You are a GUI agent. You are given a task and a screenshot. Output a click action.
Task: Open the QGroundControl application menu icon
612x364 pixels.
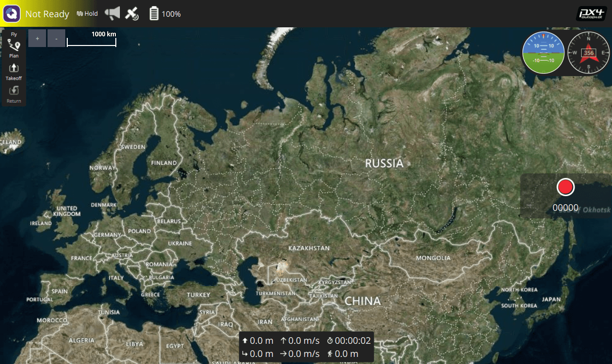(x=12, y=14)
